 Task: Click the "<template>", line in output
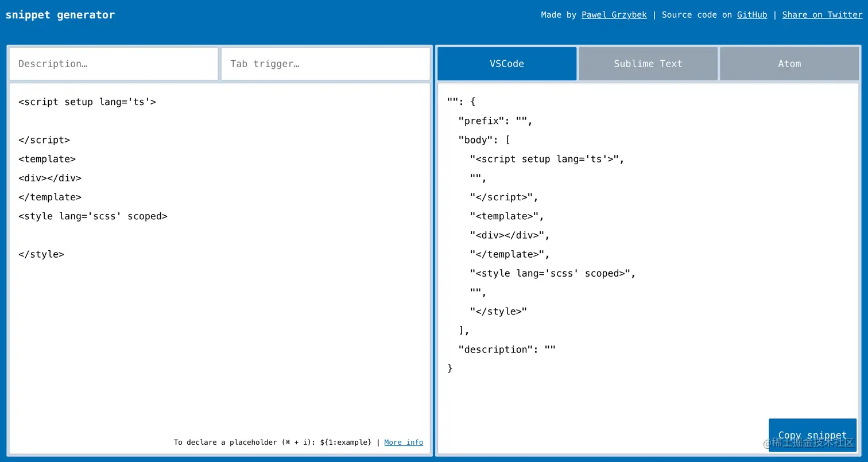pyautogui.click(x=507, y=216)
